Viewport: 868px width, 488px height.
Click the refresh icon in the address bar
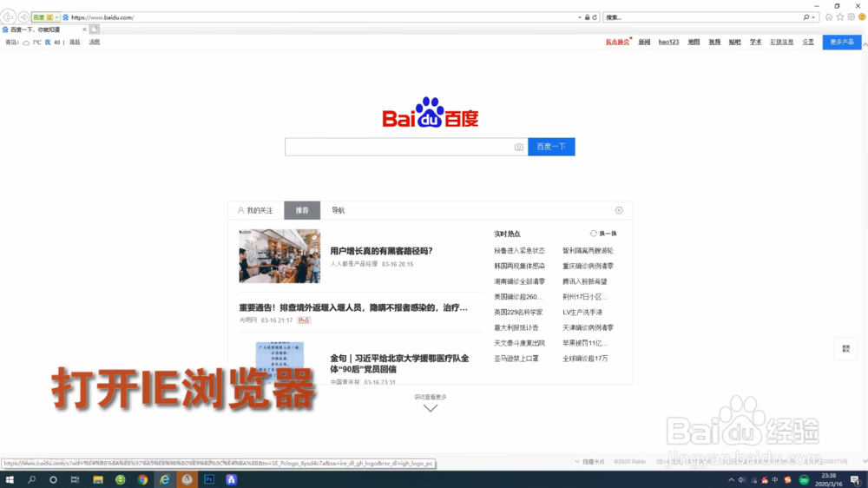click(595, 17)
